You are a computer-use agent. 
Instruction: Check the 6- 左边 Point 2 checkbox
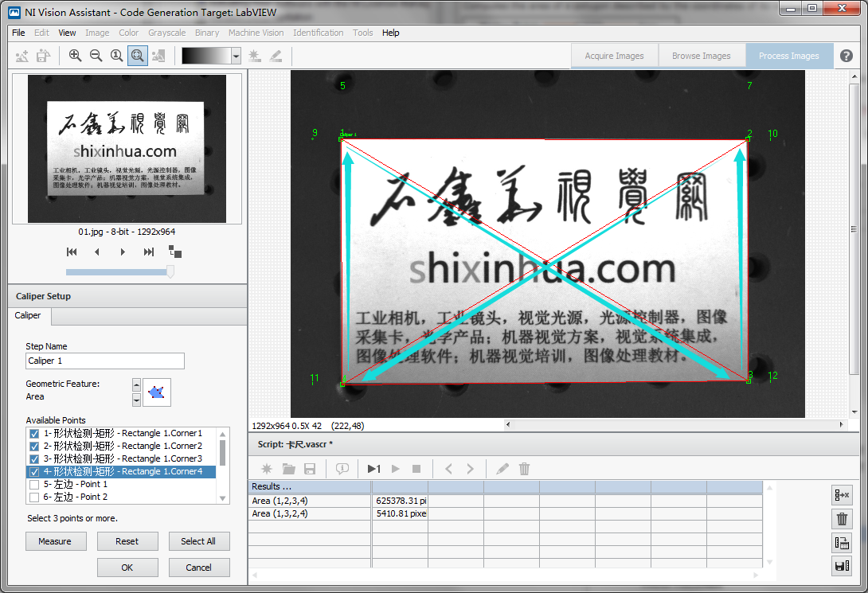[34, 497]
